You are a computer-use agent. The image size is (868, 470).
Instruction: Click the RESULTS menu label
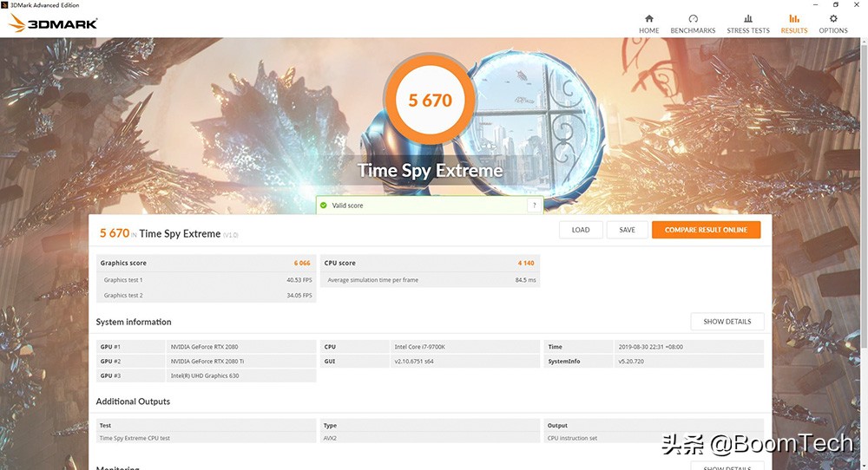(794, 30)
